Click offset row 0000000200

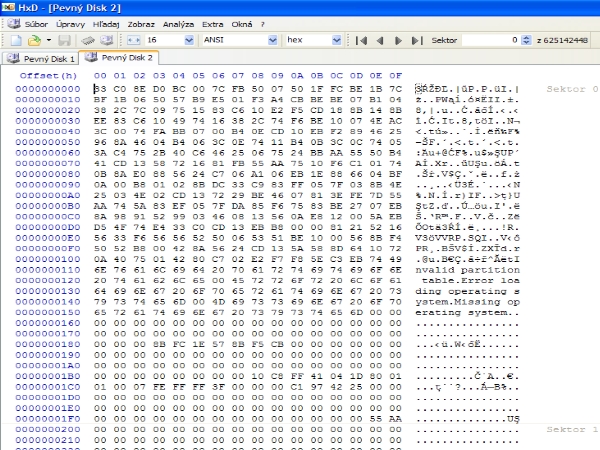(48, 429)
